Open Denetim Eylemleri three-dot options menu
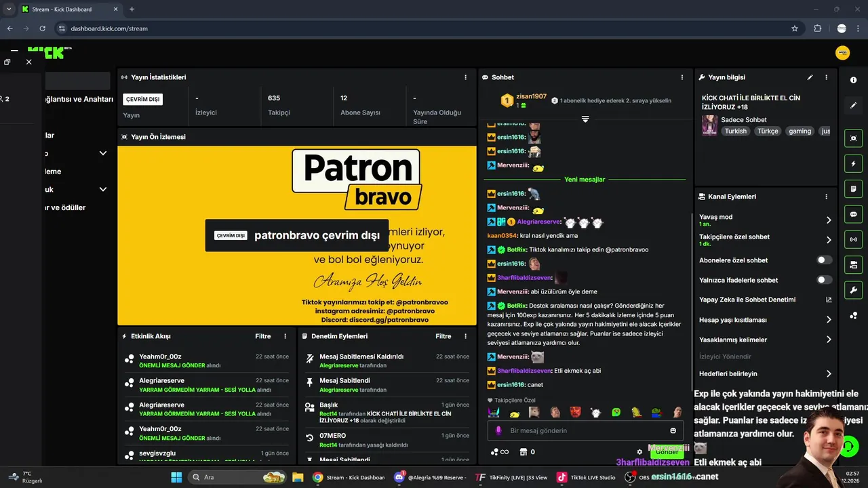The width and height of the screenshot is (868, 488). click(465, 336)
